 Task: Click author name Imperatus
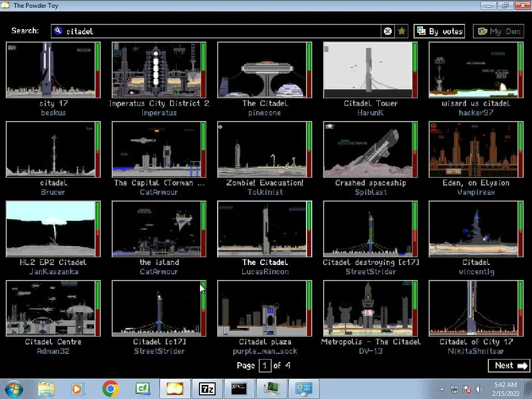(159, 113)
